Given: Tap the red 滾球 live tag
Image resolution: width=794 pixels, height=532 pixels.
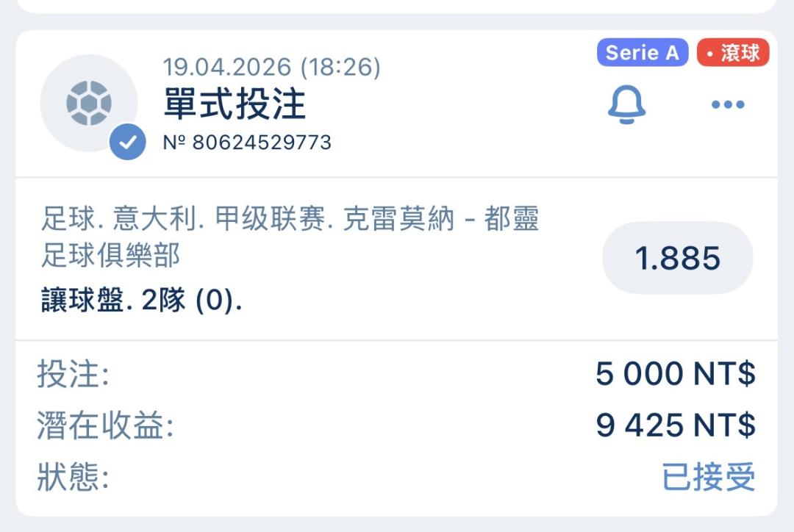Looking at the screenshot, I should coord(732,53).
